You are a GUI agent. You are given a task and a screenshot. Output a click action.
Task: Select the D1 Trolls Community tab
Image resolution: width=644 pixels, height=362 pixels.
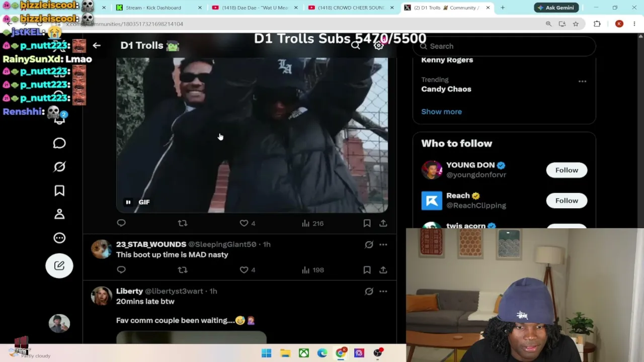(446, 8)
